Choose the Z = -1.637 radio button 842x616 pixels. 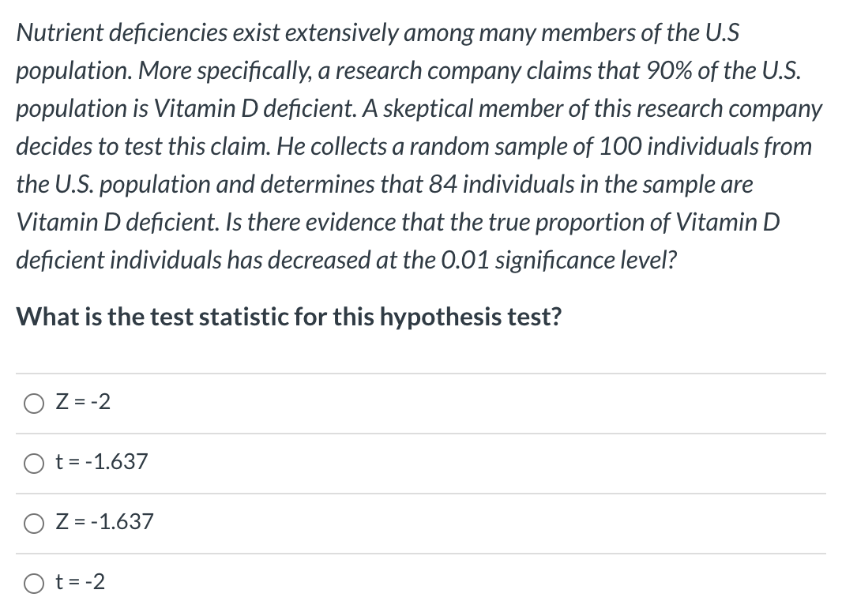[34, 524]
